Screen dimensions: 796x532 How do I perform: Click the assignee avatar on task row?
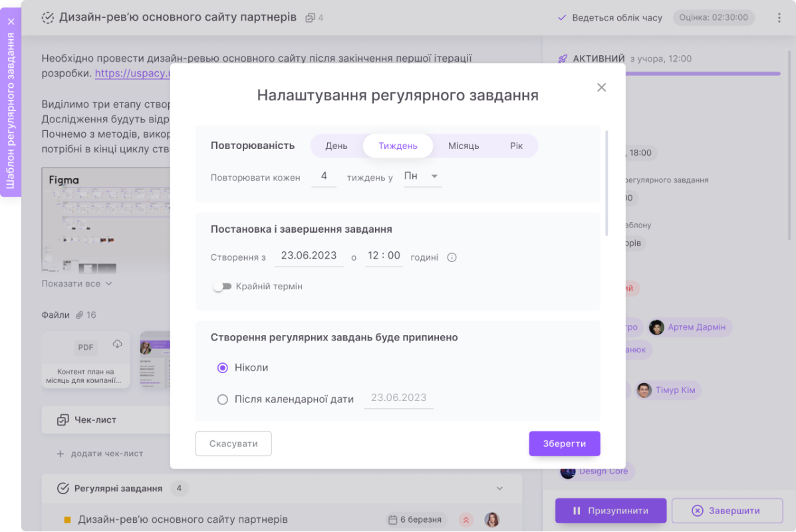(x=491, y=520)
